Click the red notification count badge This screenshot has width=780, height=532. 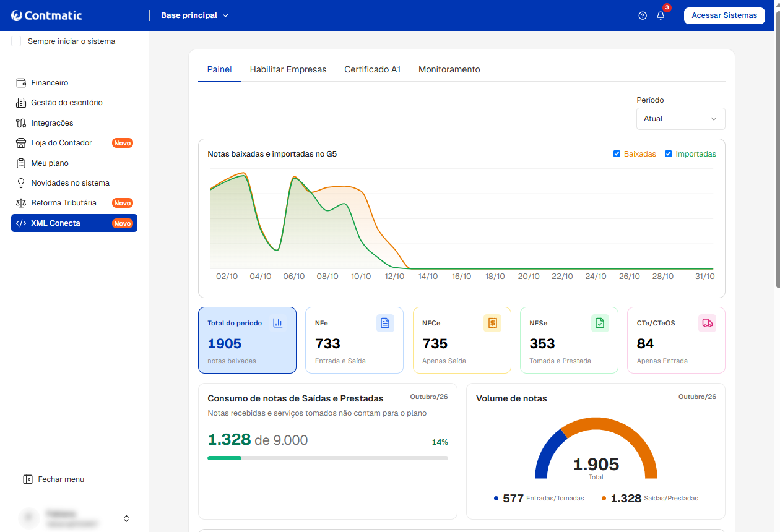tap(667, 7)
